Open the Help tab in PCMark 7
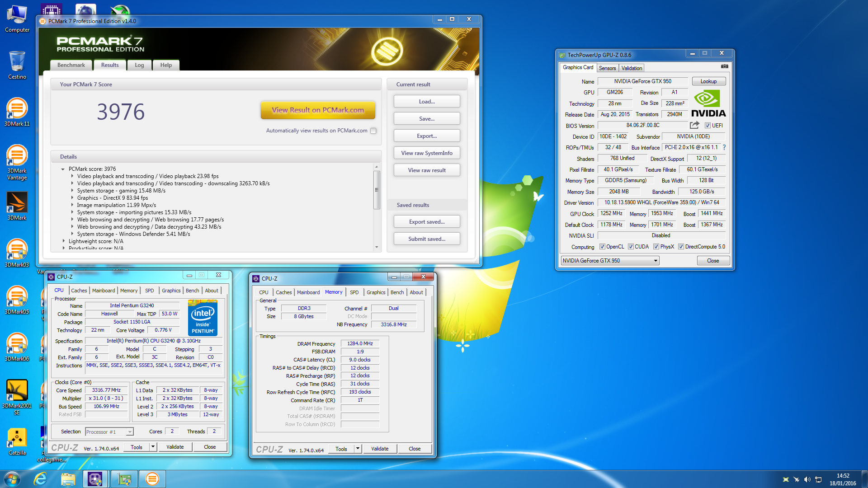868x488 pixels. 166,65
